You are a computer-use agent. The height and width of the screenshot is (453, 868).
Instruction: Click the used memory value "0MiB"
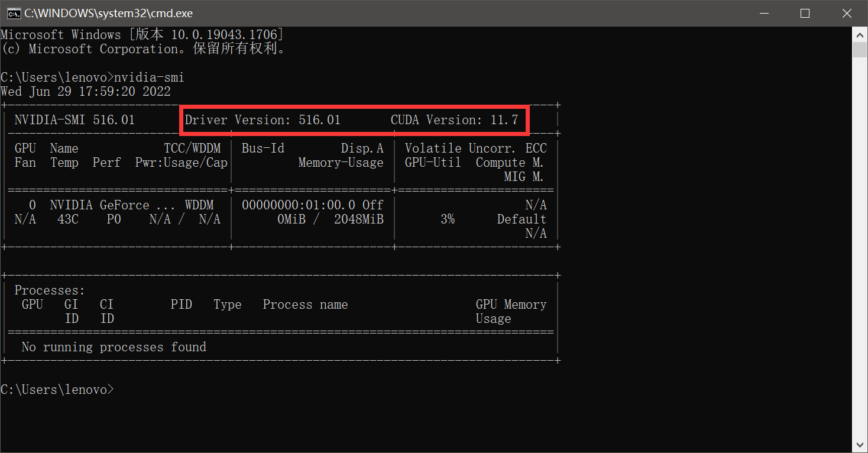pyautogui.click(x=292, y=219)
